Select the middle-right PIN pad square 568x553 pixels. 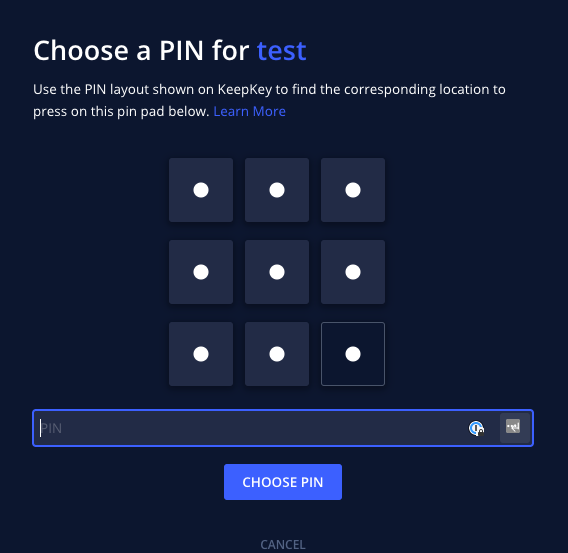point(353,272)
